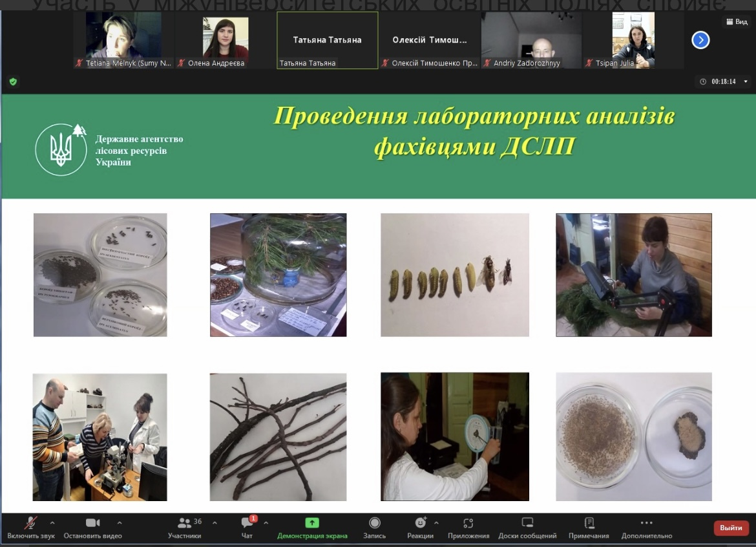Open the Чат chat panel
756x547 pixels.
click(x=247, y=523)
